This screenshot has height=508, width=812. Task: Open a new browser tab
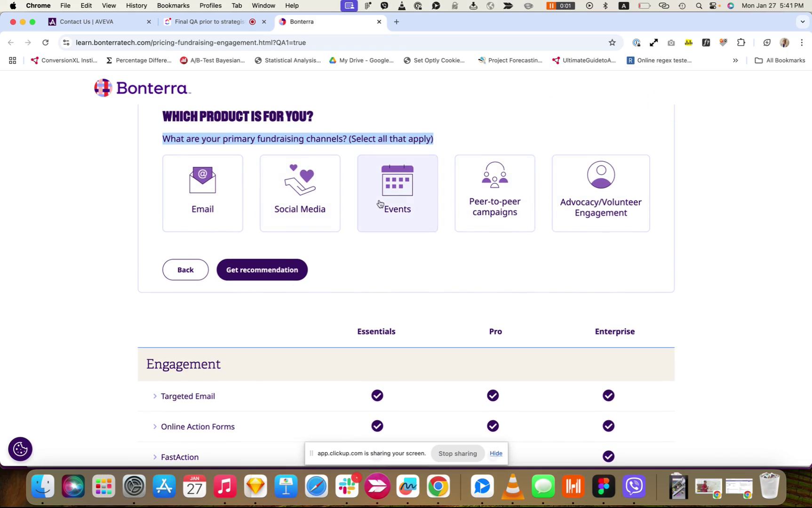pos(397,22)
